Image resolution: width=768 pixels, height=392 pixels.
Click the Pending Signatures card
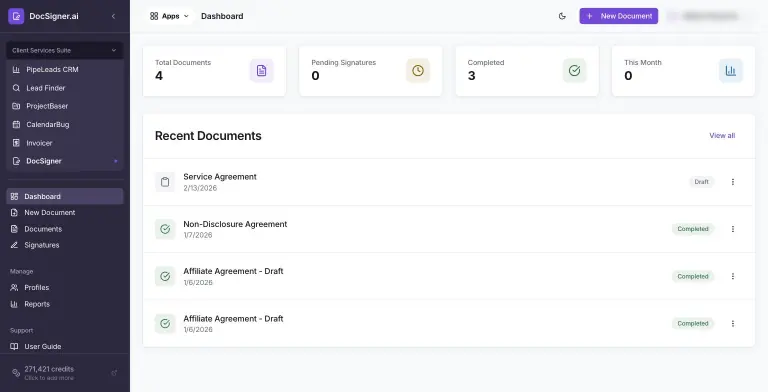pyautogui.click(x=371, y=71)
